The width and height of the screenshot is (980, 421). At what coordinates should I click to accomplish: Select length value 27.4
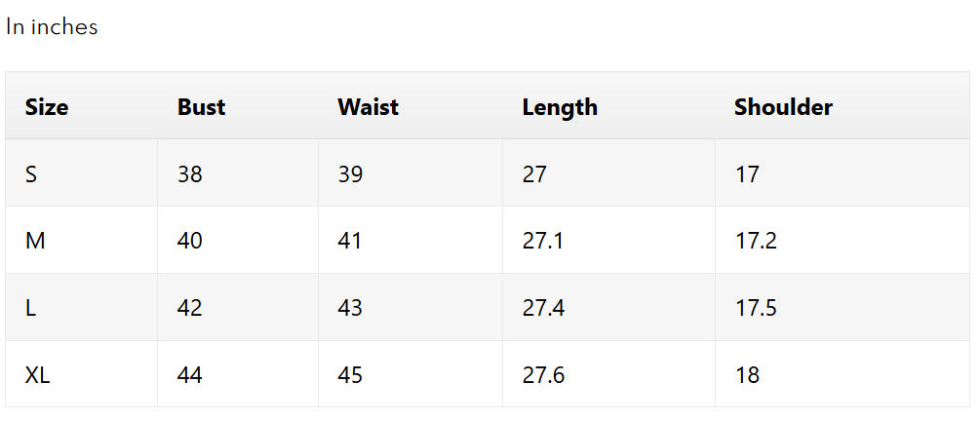pos(543,308)
